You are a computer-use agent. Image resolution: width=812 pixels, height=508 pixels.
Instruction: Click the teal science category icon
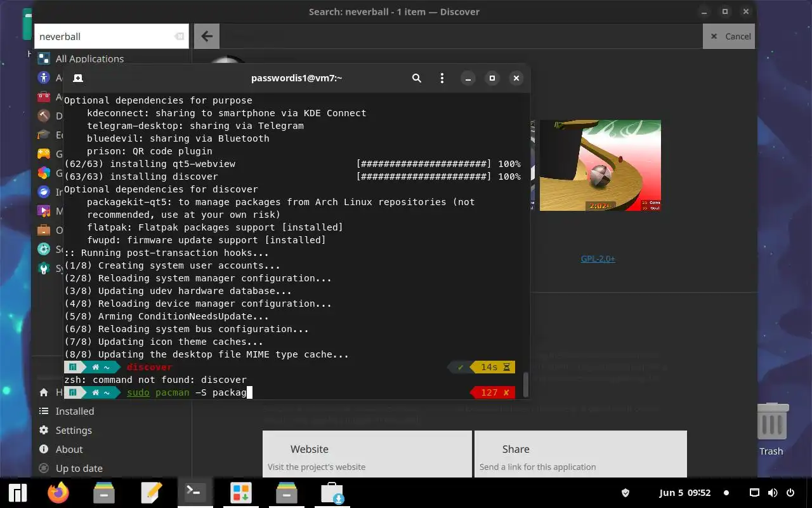coord(44,249)
